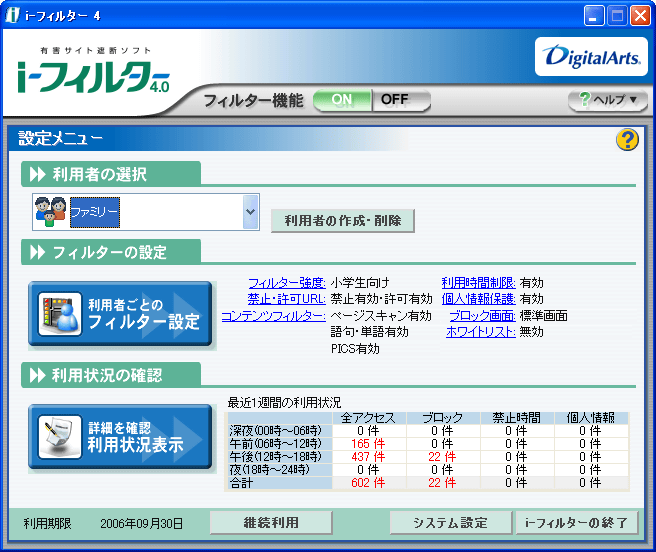Viewport: 656px width, 552px height.
Task: Expand the user selection dropdown arrow
Action: point(251,212)
